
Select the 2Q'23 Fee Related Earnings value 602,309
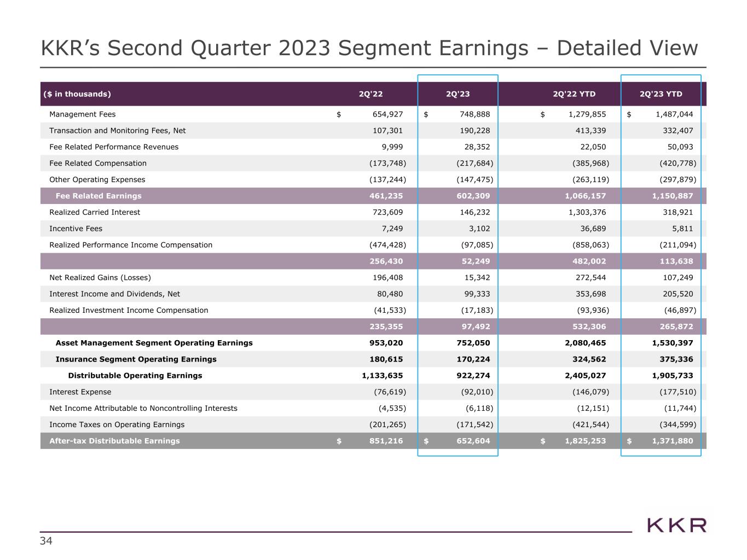472,196
